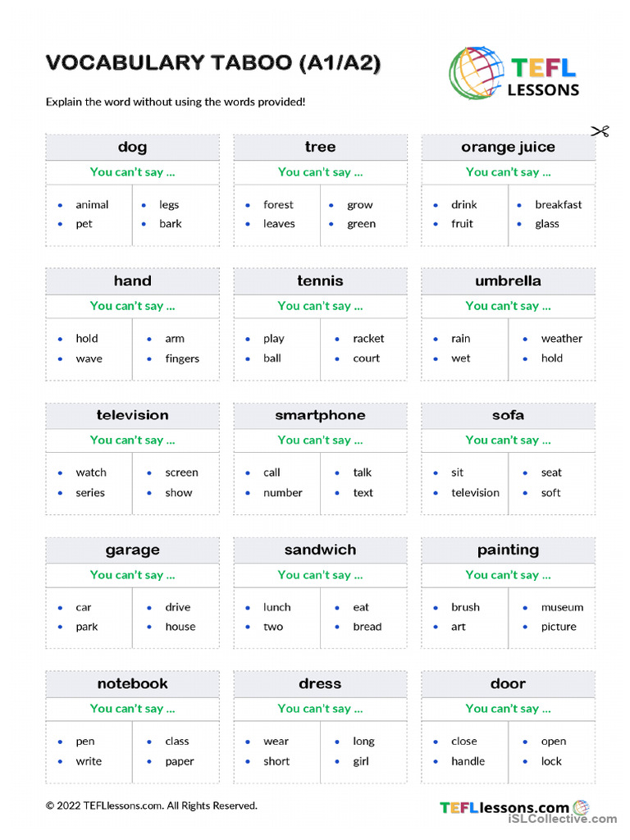Select the word "fingers" in hand card

tap(182, 358)
